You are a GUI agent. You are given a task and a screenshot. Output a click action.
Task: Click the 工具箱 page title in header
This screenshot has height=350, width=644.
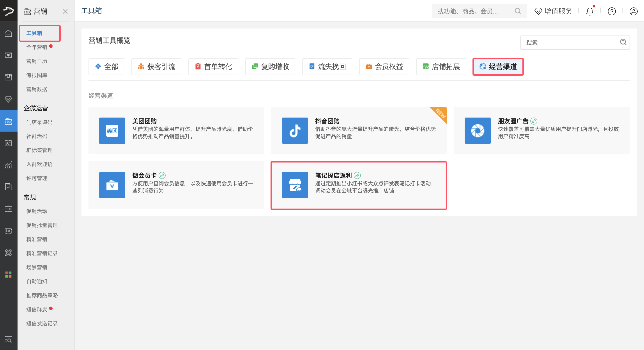[92, 11]
